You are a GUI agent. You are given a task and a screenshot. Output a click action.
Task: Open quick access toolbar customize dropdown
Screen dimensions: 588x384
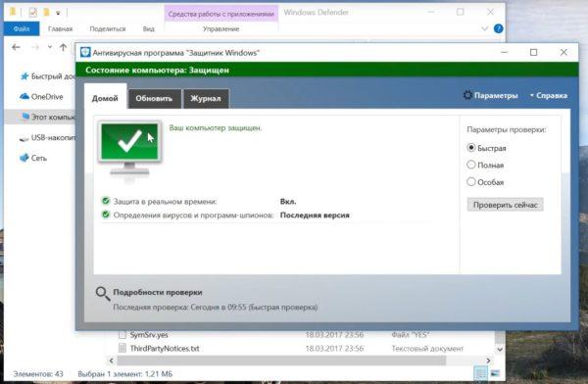point(58,13)
